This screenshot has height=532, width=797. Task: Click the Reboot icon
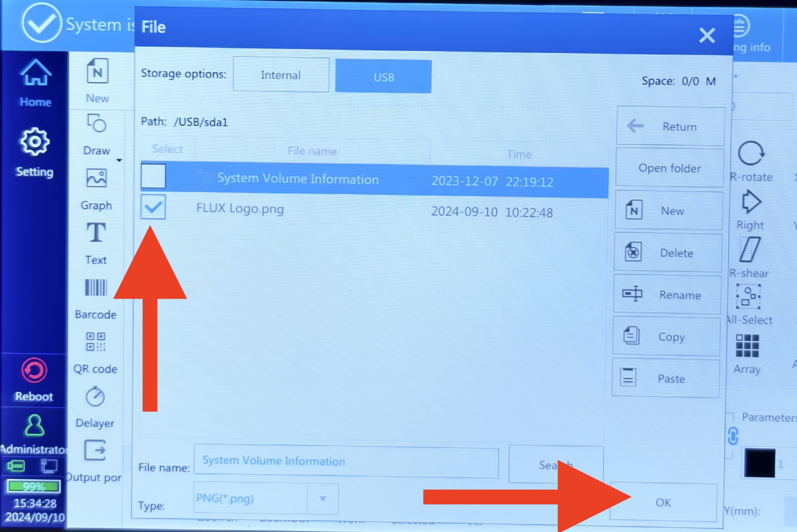(x=34, y=370)
